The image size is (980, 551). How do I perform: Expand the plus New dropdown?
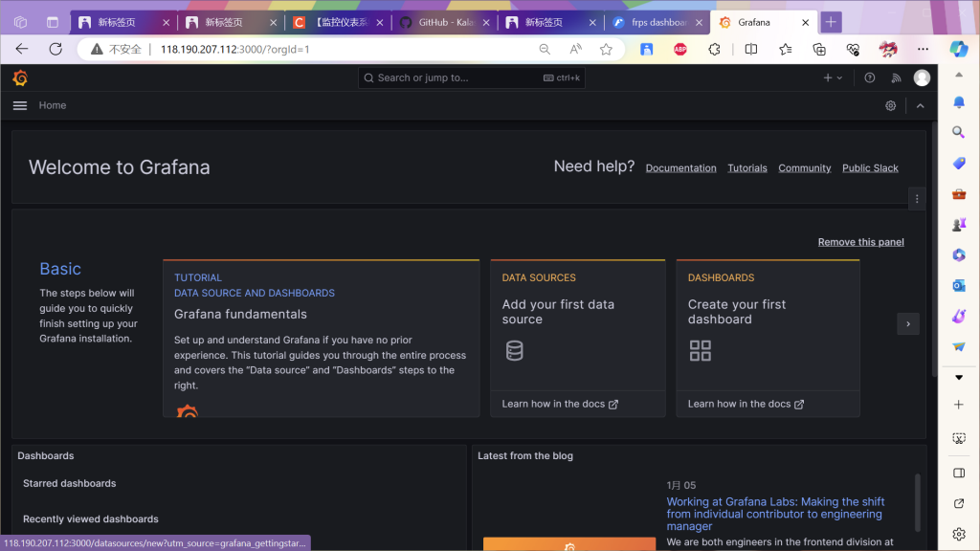tap(833, 78)
